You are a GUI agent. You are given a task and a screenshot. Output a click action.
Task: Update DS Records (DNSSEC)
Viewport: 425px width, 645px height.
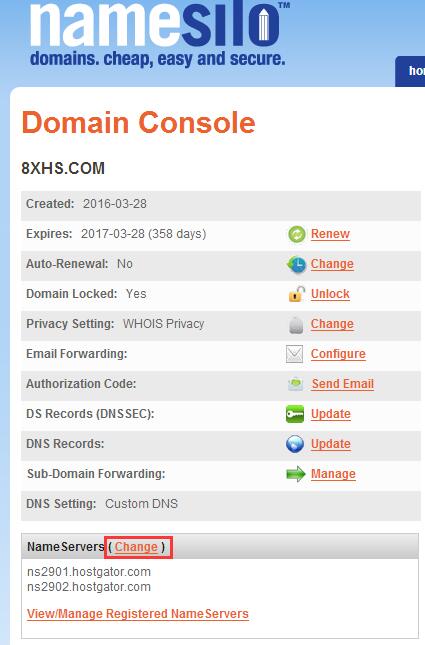pos(331,414)
